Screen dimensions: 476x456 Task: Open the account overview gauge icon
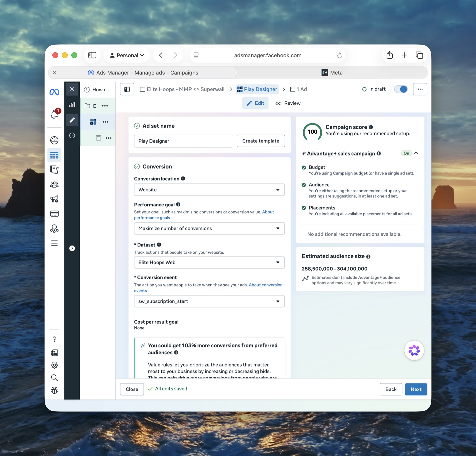(55, 140)
